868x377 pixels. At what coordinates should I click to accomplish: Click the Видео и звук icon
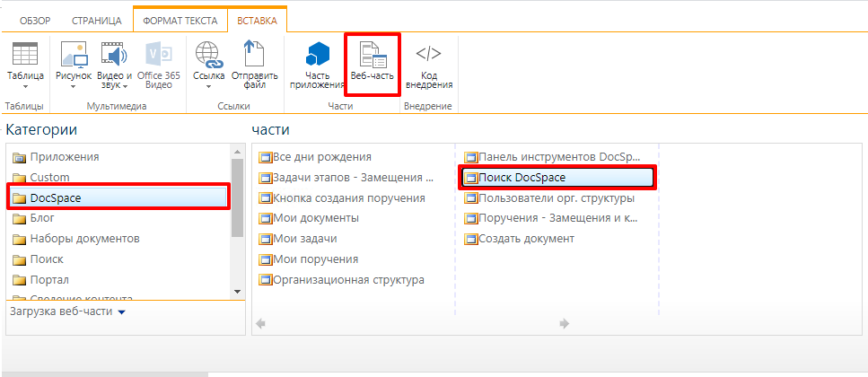[x=114, y=54]
